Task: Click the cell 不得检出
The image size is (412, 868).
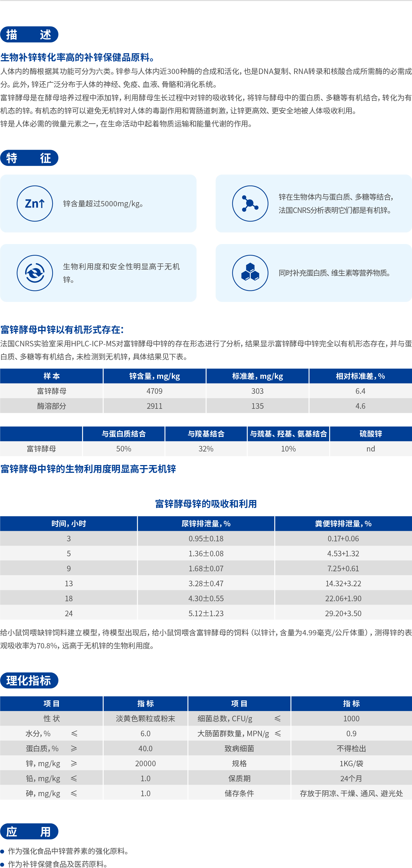Action: pos(351,748)
